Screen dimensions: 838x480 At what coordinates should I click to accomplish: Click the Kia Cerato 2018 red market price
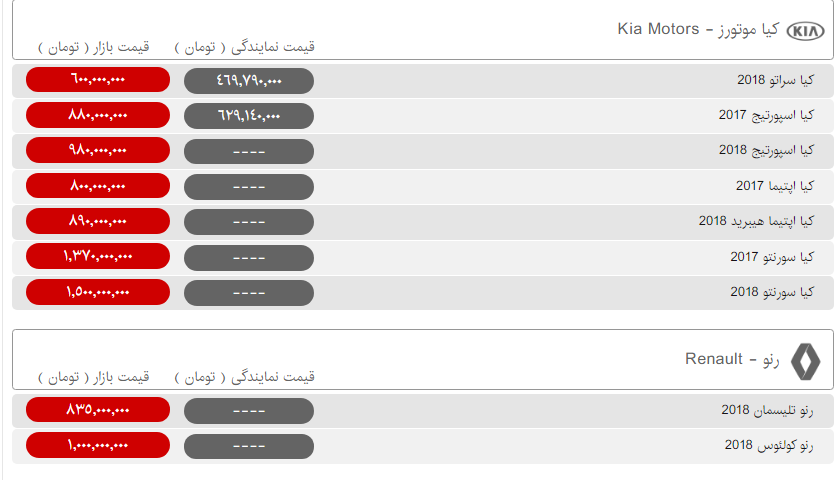[98, 80]
